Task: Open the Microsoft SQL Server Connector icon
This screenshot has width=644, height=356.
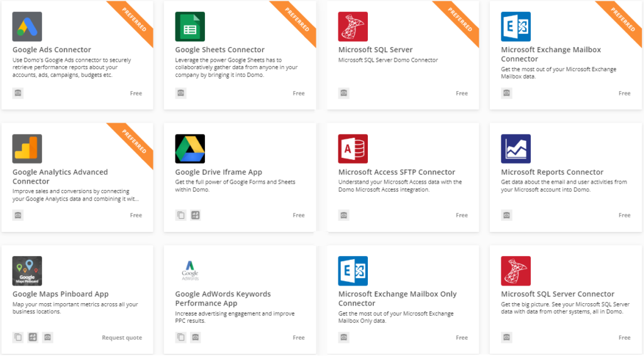Action: [x=516, y=271]
